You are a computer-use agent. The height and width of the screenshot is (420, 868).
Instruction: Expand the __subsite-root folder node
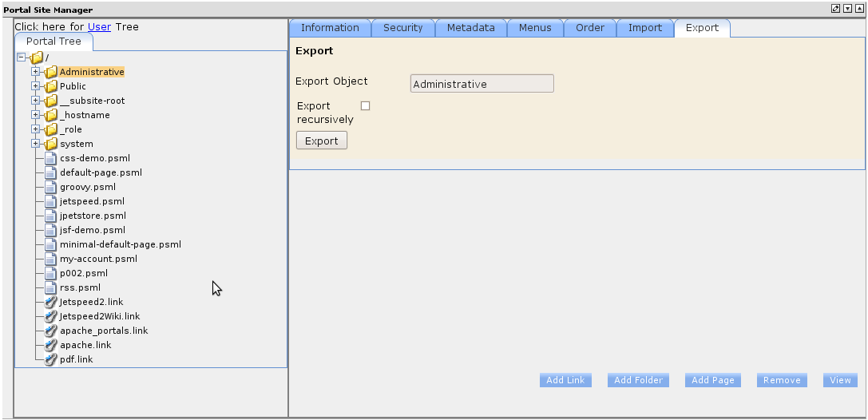36,101
